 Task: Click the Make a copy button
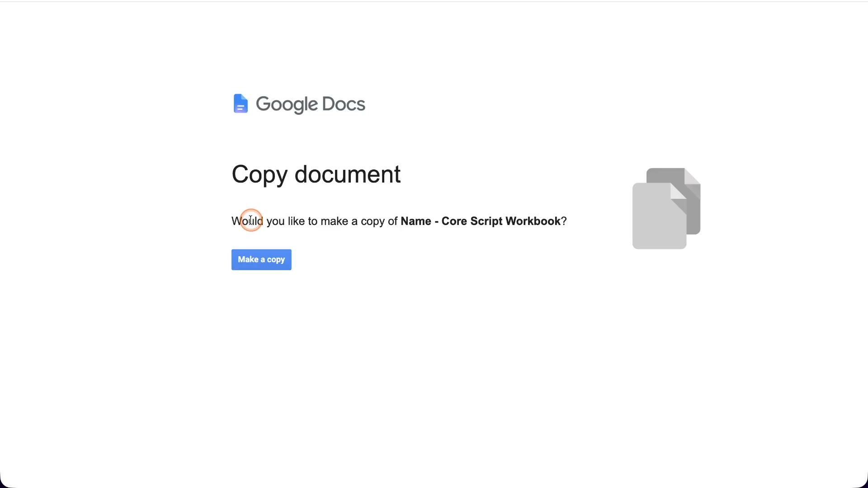(261, 260)
